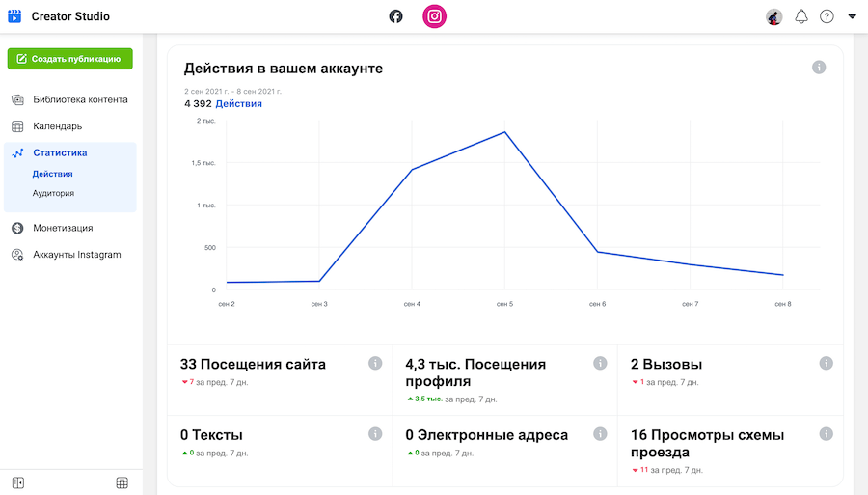Switch to the Facebook platform icon
Viewport: 868px width, 495px height.
tap(395, 16)
